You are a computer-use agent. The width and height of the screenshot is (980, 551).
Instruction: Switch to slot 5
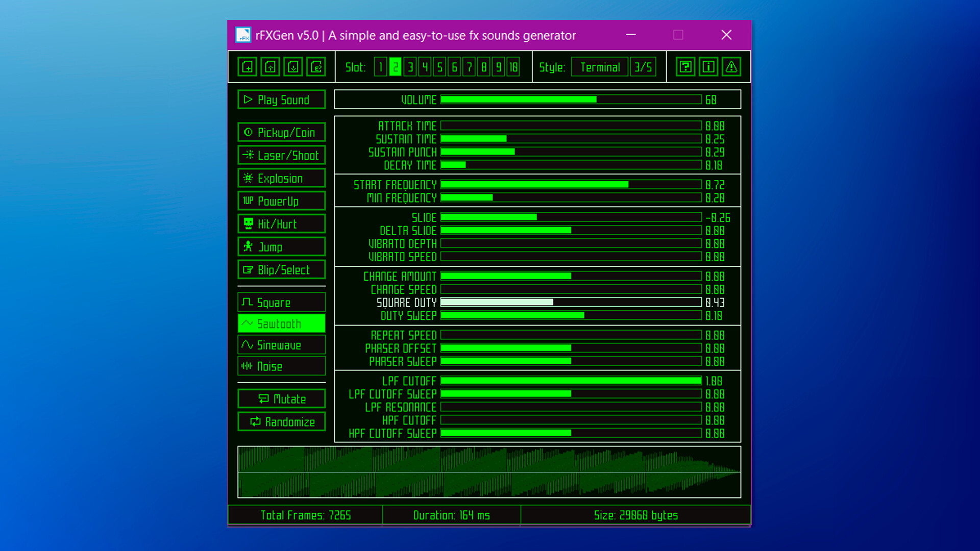pyautogui.click(x=438, y=67)
